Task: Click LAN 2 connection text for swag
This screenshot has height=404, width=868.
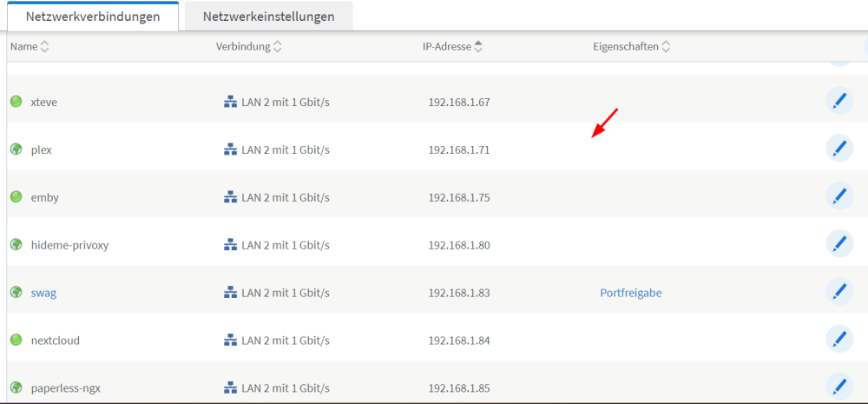Action: pyautogui.click(x=286, y=293)
